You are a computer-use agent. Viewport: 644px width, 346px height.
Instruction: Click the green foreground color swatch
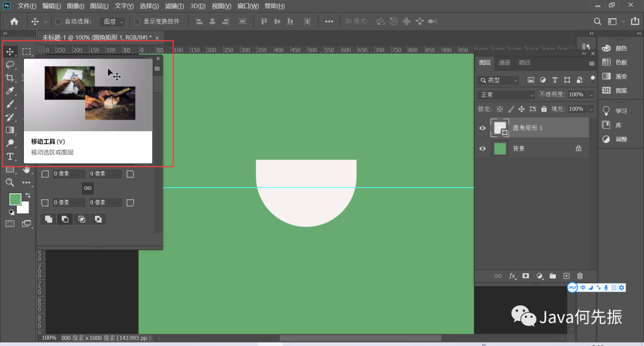coord(15,199)
